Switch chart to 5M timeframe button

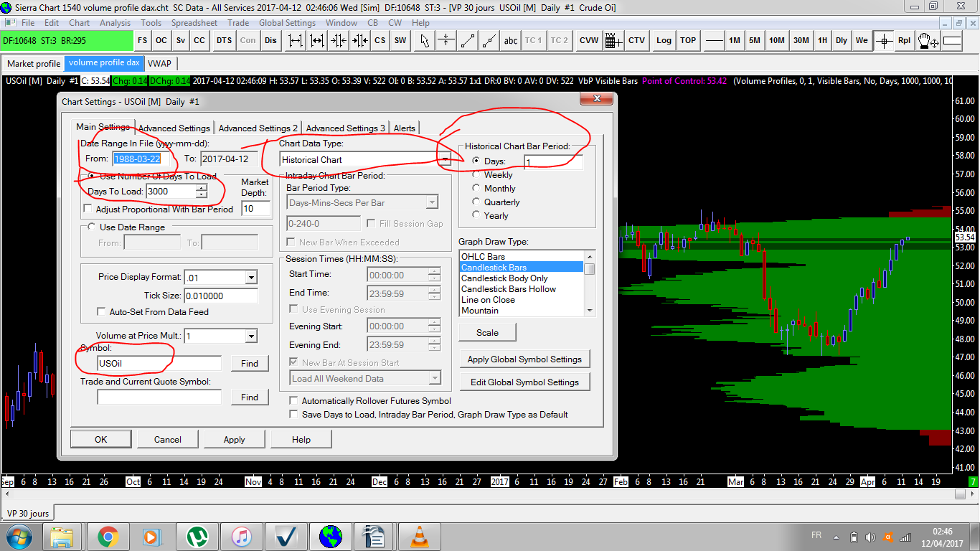[755, 40]
